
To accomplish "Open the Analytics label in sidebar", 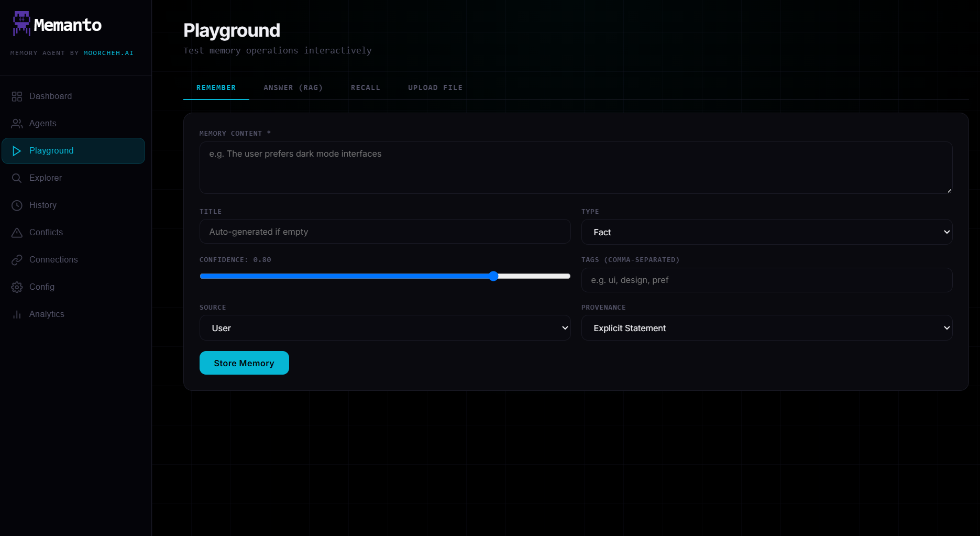I will (47, 314).
